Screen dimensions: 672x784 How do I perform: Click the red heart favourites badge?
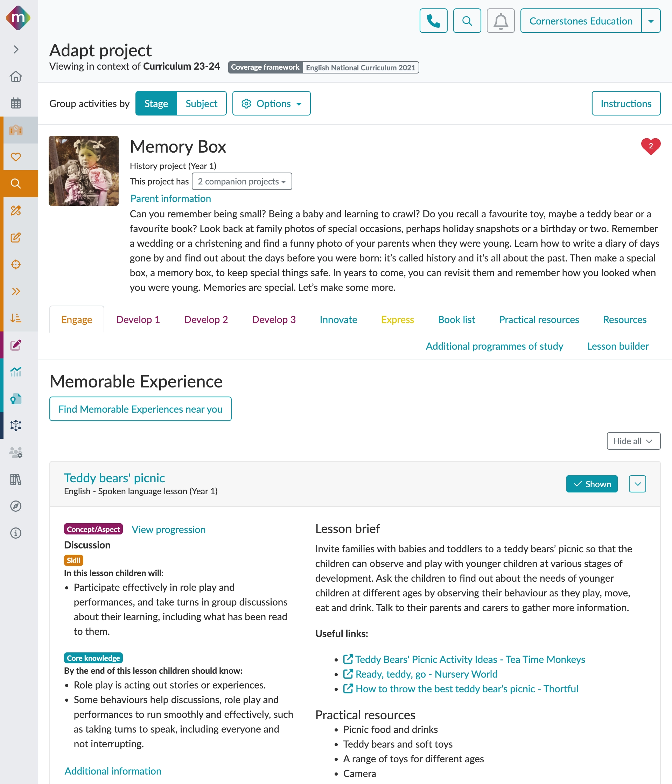(x=650, y=146)
